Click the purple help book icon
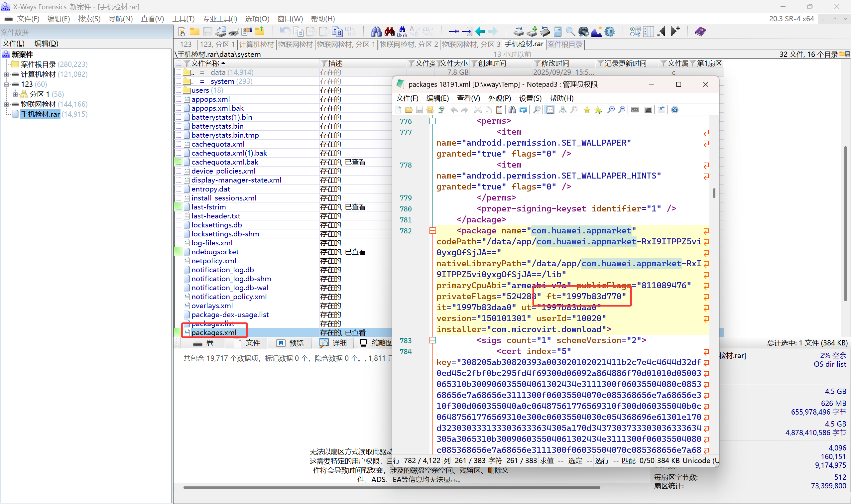This screenshot has height=504, width=851. coord(700,32)
